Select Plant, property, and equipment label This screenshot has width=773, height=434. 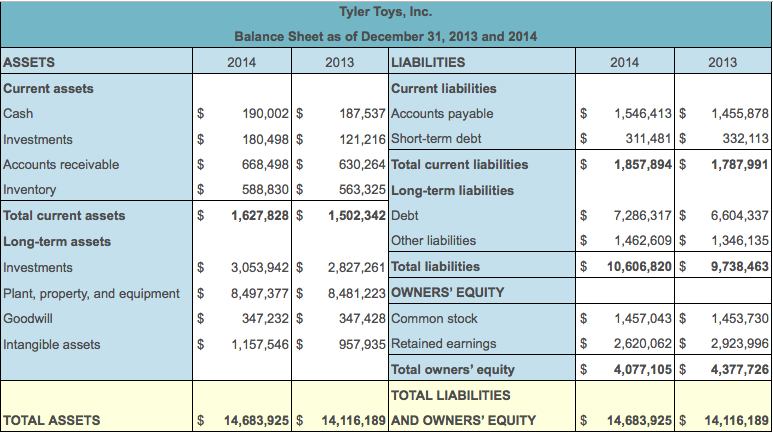(92, 294)
